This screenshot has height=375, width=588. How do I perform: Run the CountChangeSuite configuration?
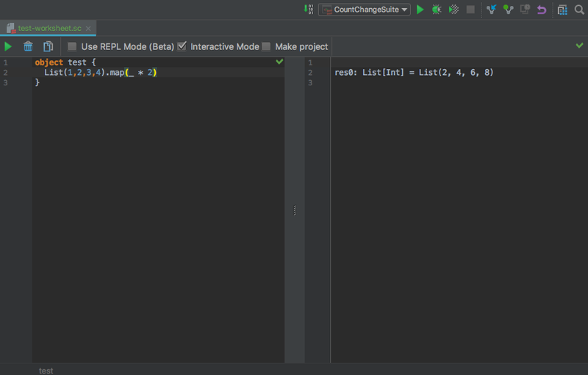tap(420, 10)
